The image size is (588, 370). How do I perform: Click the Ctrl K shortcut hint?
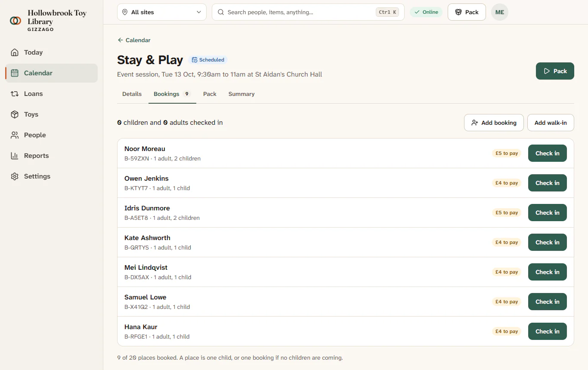(x=387, y=12)
